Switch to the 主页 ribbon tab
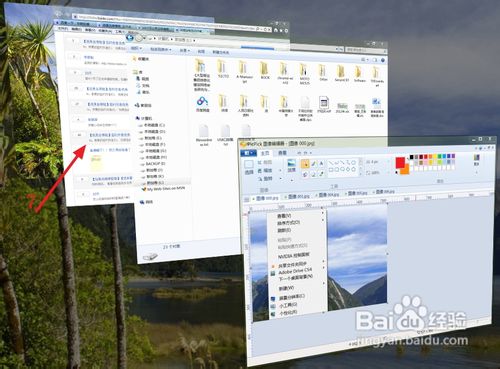Screen dimensions: 500x369 tap(265, 153)
